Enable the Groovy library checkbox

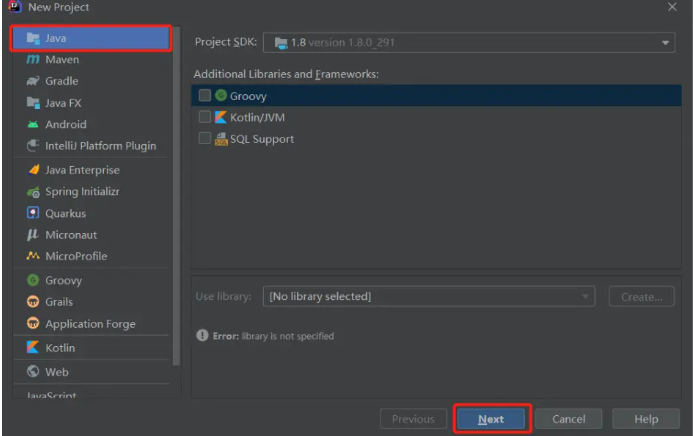205,95
